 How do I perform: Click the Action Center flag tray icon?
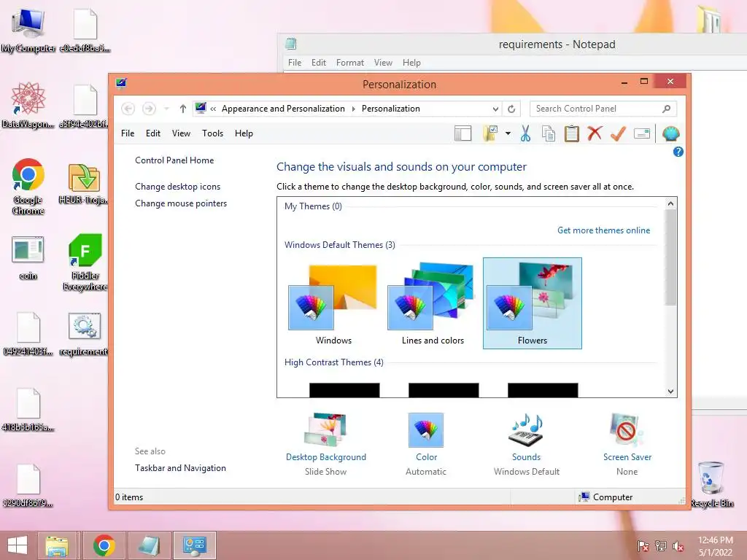coord(643,546)
